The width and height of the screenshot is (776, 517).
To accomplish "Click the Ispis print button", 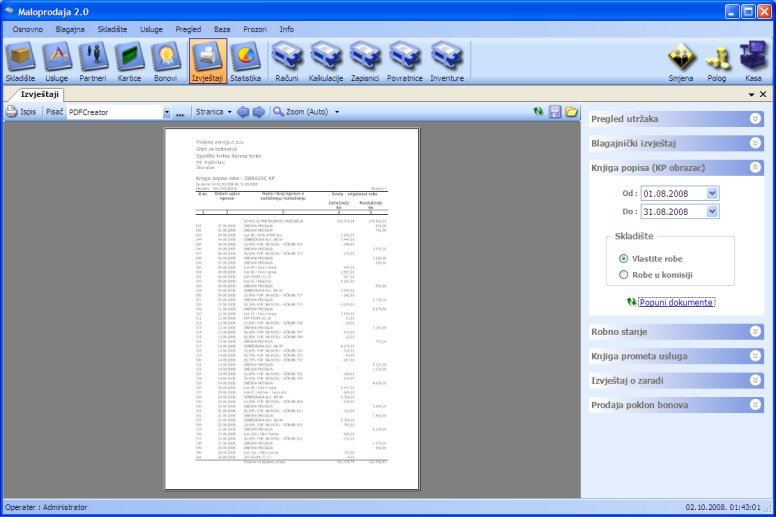I will (x=21, y=112).
